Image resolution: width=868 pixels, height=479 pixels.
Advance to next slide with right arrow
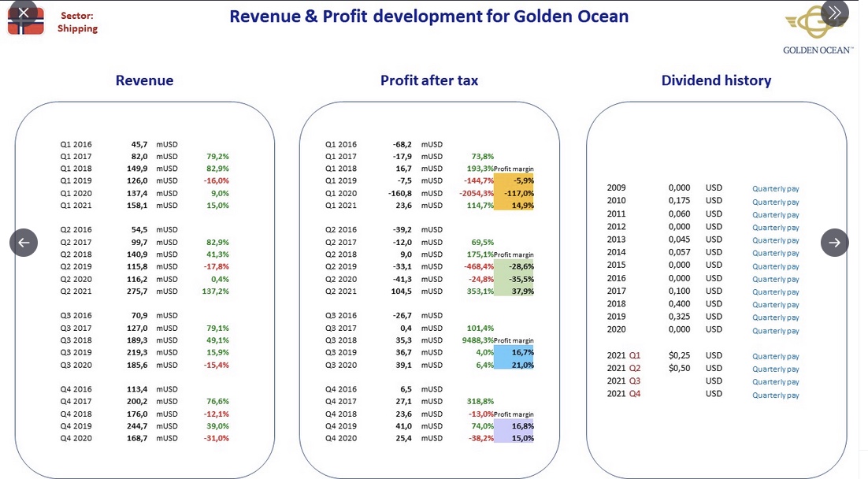(x=835, y=243)
